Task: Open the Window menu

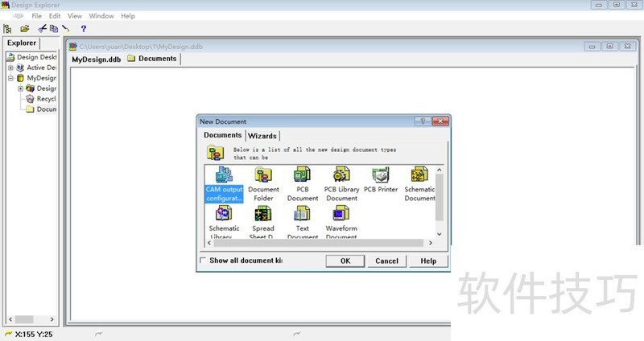Action: (x=101, y=16)
